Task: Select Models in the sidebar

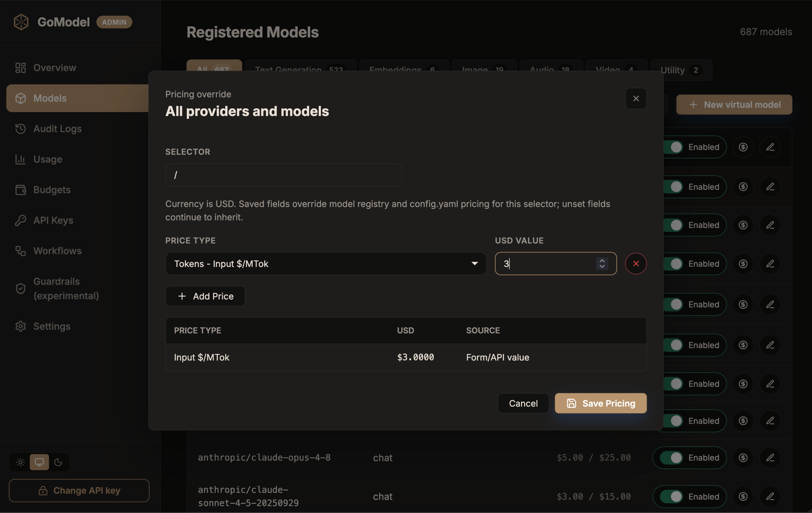Action: pos(77,98)
